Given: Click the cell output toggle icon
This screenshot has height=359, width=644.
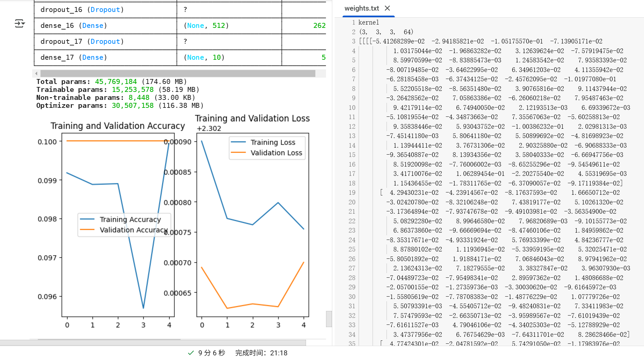Looking at the screenshot, I should [20, 23].
